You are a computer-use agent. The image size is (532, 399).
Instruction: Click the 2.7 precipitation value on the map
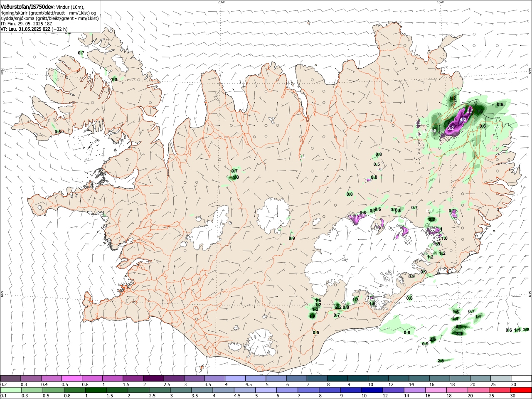pyautogui.click(x=470, y=111)
